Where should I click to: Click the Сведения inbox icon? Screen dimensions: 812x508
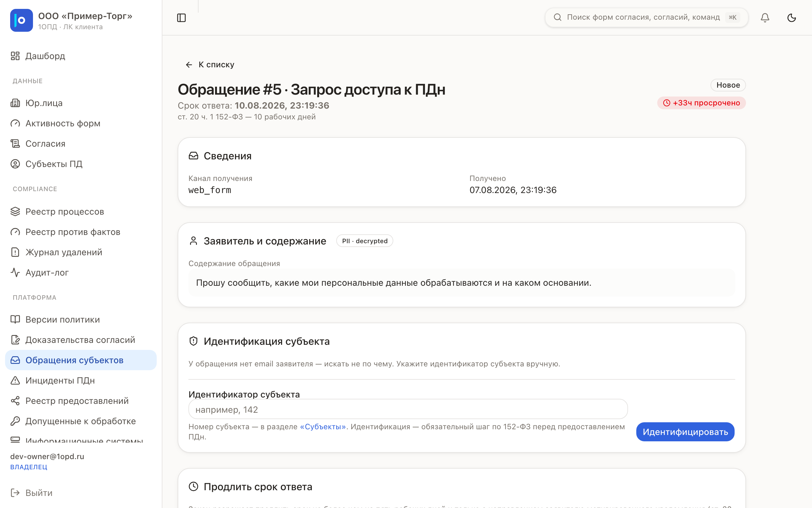193,156
